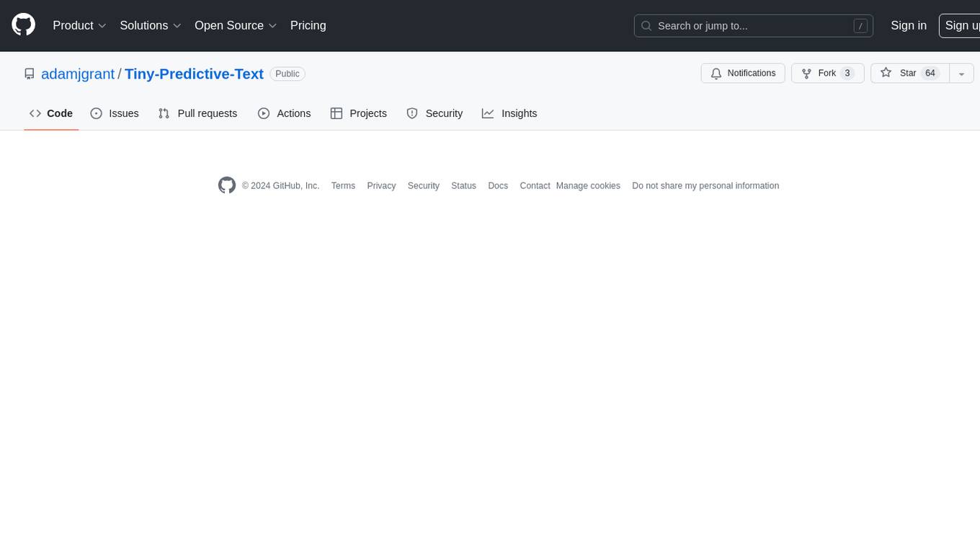Click the GitHub logo in header
The height and width of the screenshot is (551, 980).
click(24, 25)
